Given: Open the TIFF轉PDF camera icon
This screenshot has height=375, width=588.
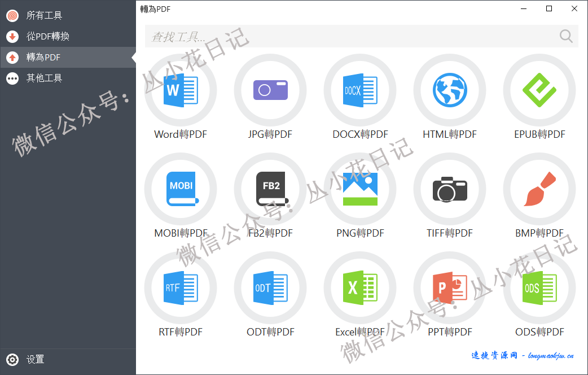Looking at the screenshot, I should click(x=450, y=189).
